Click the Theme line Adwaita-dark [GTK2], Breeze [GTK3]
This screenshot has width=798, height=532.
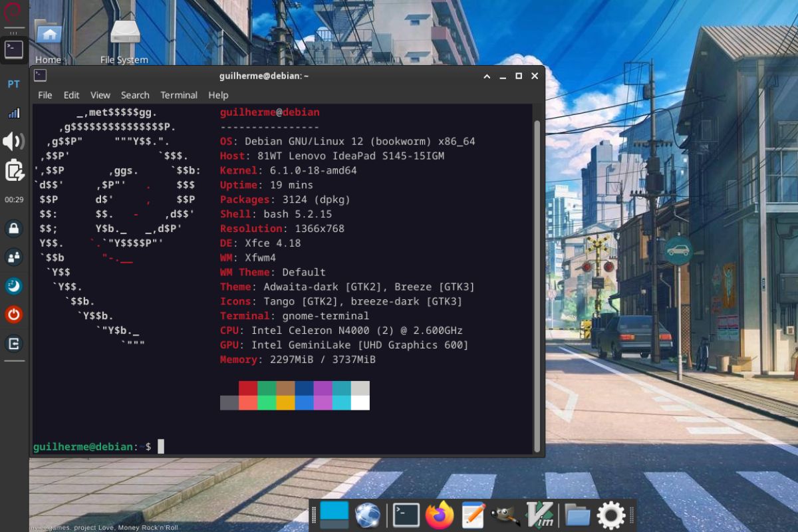[348, 288]
